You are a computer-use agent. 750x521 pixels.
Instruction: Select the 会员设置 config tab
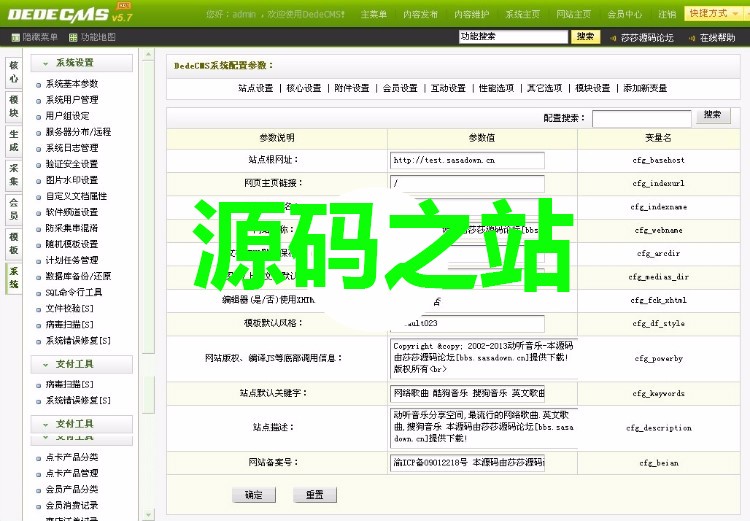(400, 88)
